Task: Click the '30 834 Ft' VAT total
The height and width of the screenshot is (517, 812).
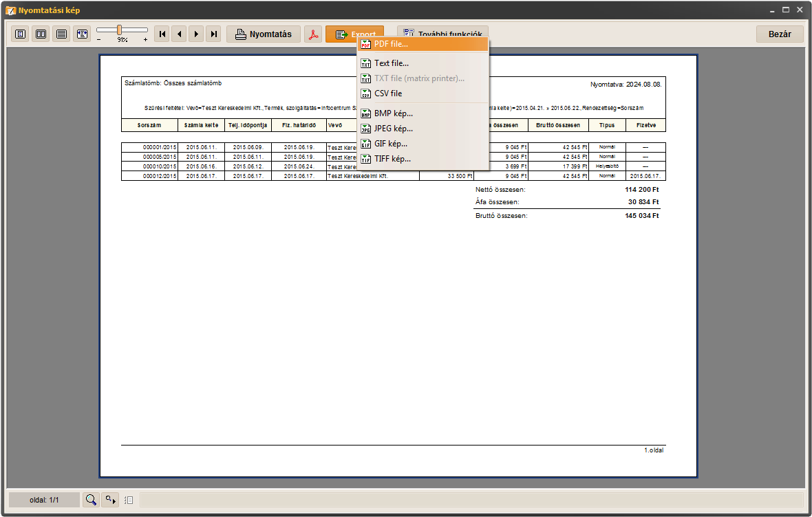Action: click(x=643, y=202)
